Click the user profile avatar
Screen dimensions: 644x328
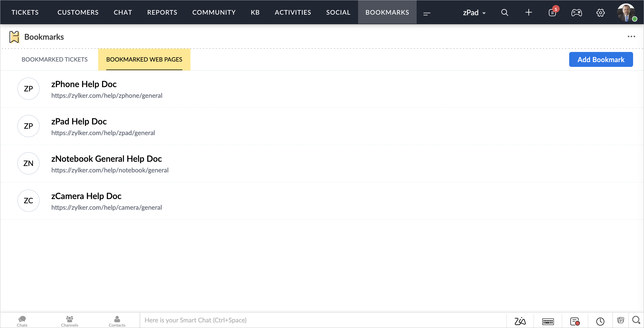point(626,13)
